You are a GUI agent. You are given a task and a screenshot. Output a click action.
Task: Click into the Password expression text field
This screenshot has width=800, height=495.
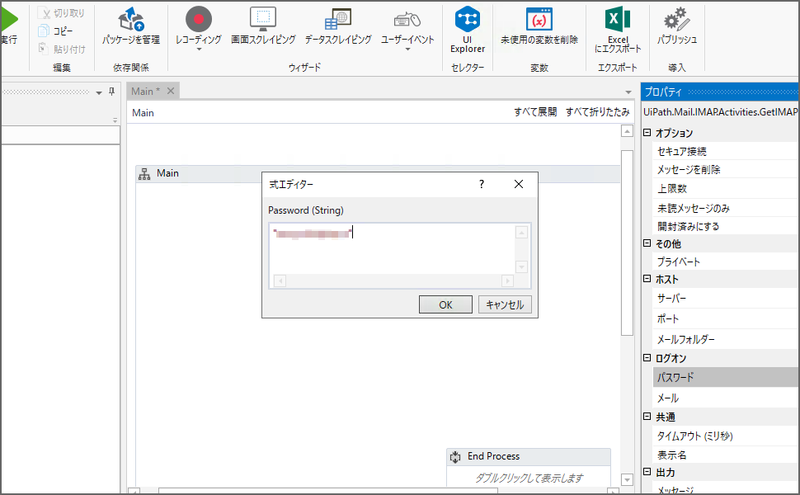(392, 249)
